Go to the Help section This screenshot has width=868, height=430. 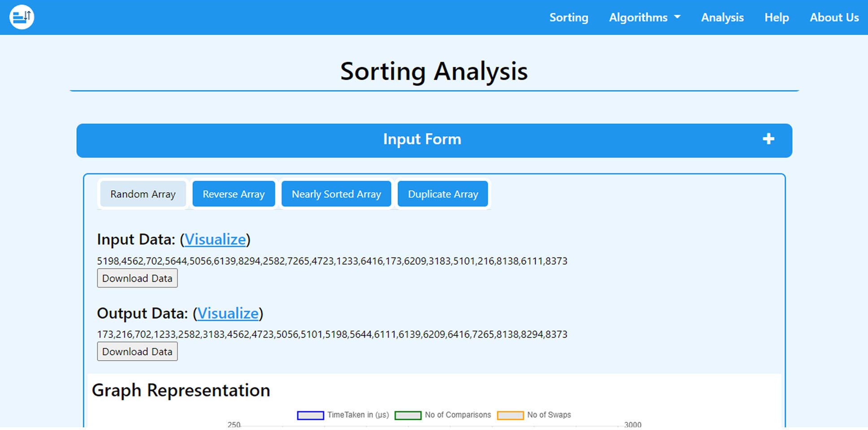click(x=776, y=17)
